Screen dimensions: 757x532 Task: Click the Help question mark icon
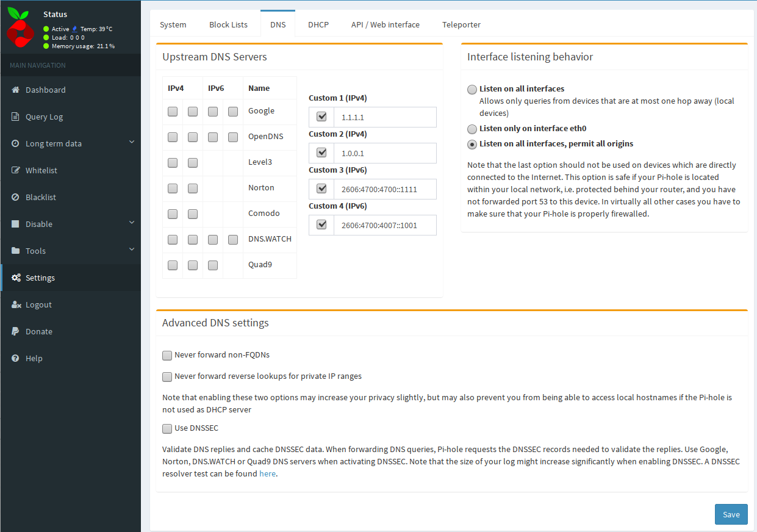click(x=16, y=358)
